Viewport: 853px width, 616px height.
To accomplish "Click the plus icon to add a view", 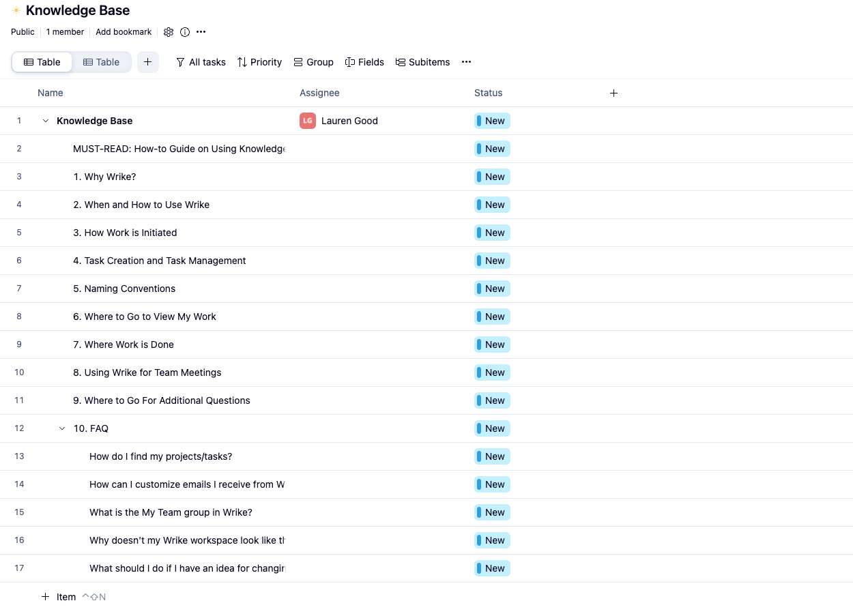I will point(147,61).
